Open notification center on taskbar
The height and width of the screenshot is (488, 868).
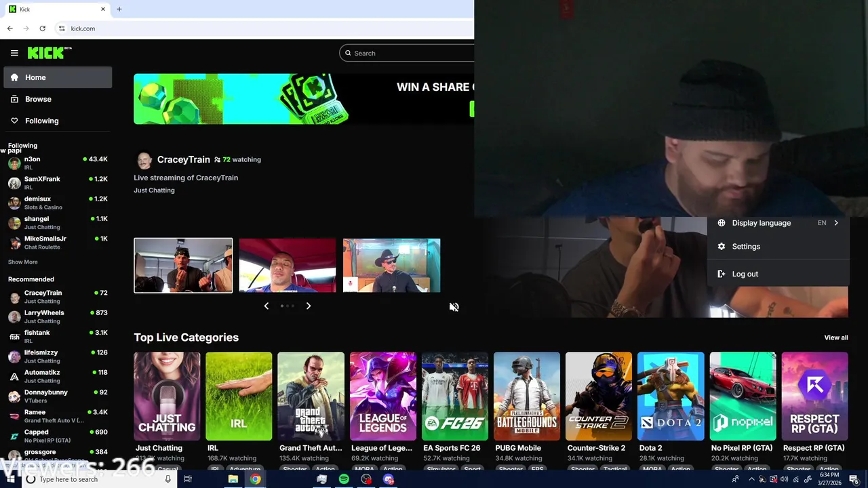pos(854,479)
